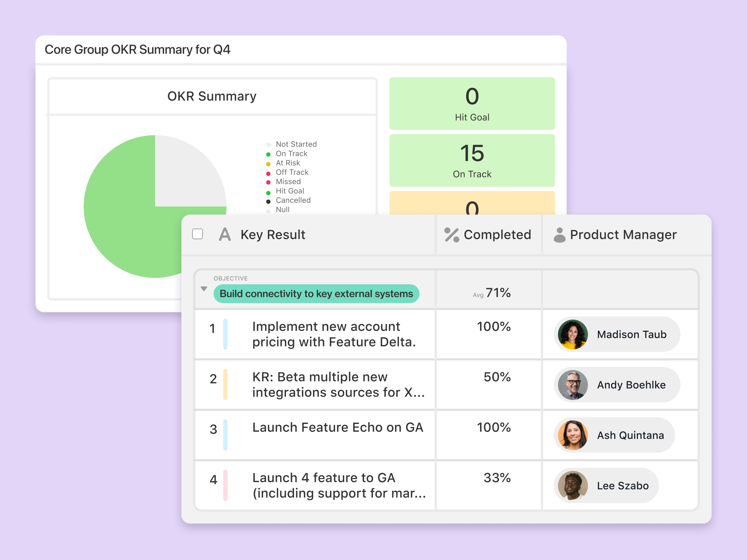
Task: Click the pink status bar on row 4
Action: [x=225, y=485]
